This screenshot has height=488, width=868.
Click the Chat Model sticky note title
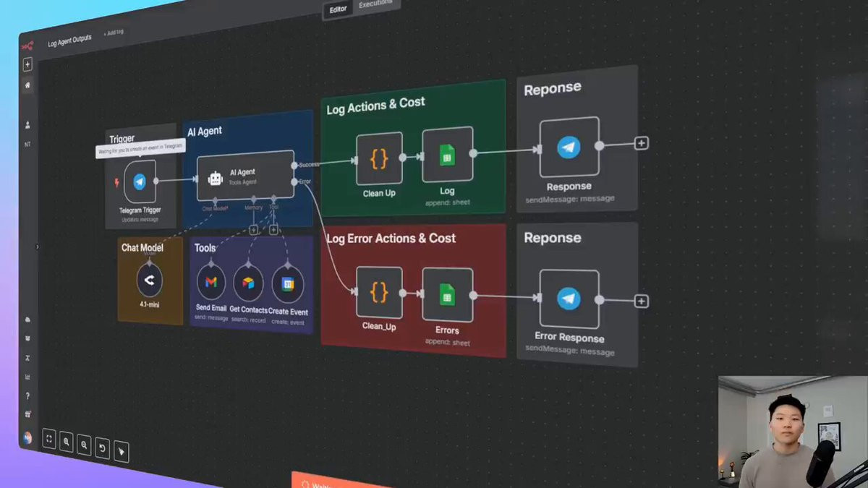(142, 247)
